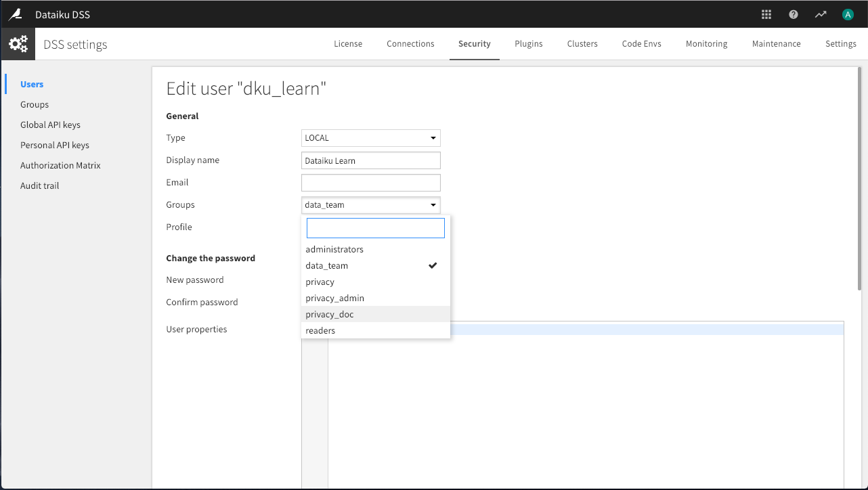Click the Dataiku DSS title text
868x490 pixels.
62,14
